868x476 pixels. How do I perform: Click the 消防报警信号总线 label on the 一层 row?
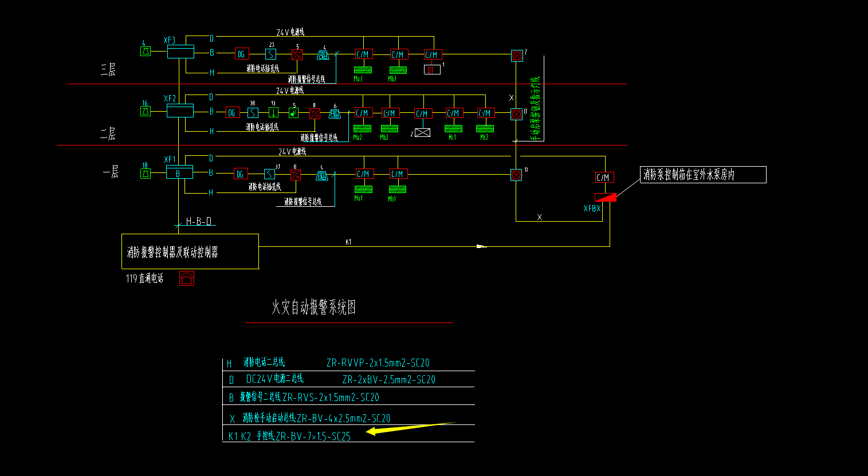[x=303, y=202]
